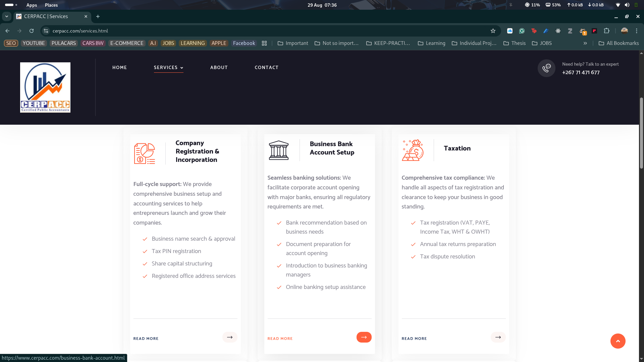The width and height of the screenshot is (644, 362).
Task: Reload the page using the refresh icon
Action: point(32,31)
